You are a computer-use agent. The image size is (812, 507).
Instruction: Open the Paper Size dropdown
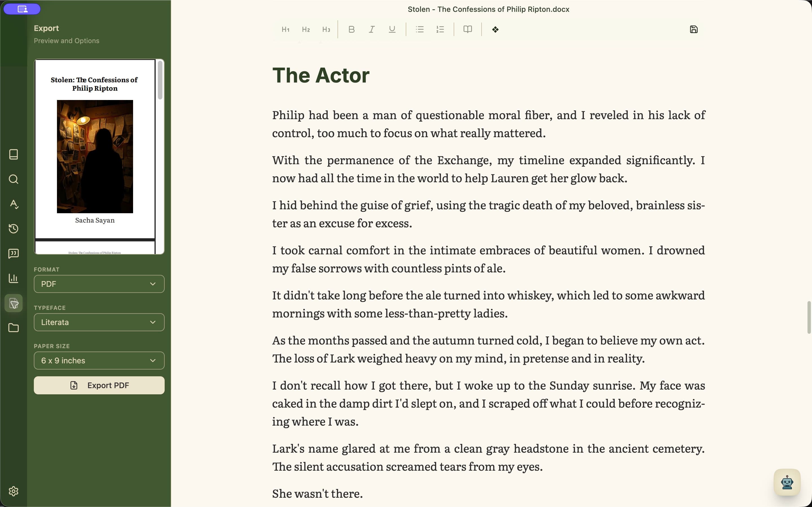click(99, 361)
